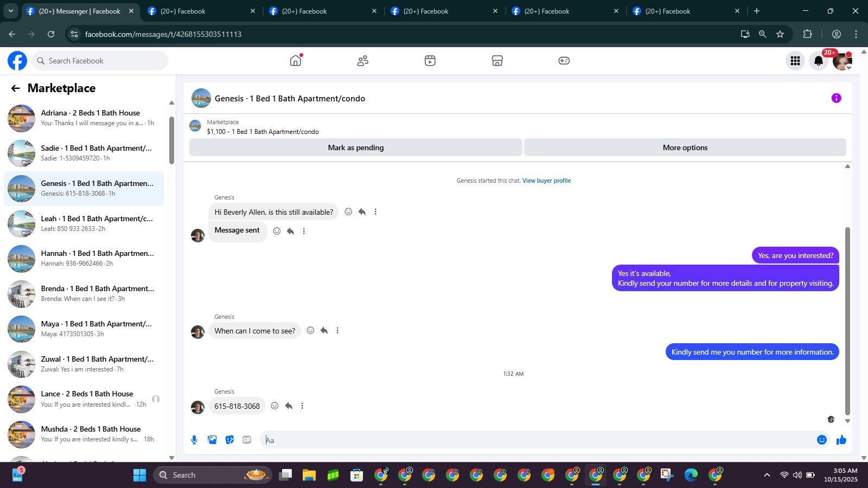Open the Friends icon in top navigation
Viewport: 868px width, 488px height.
click(363, 61)
